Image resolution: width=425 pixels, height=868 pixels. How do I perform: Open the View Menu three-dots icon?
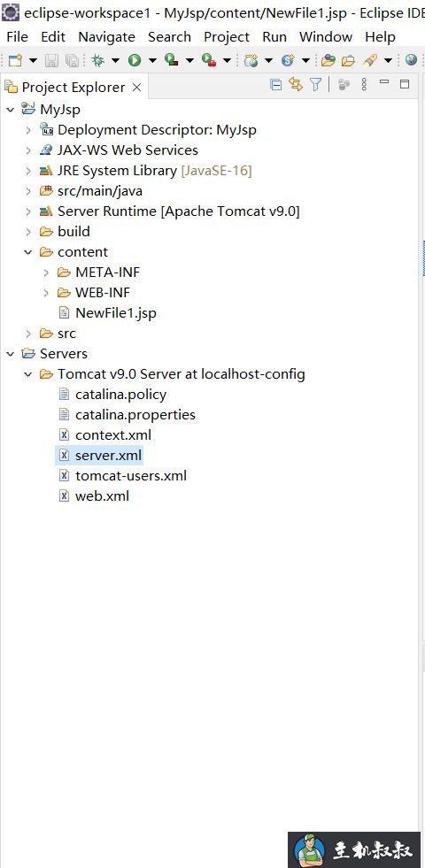click(x=364, y=85)
